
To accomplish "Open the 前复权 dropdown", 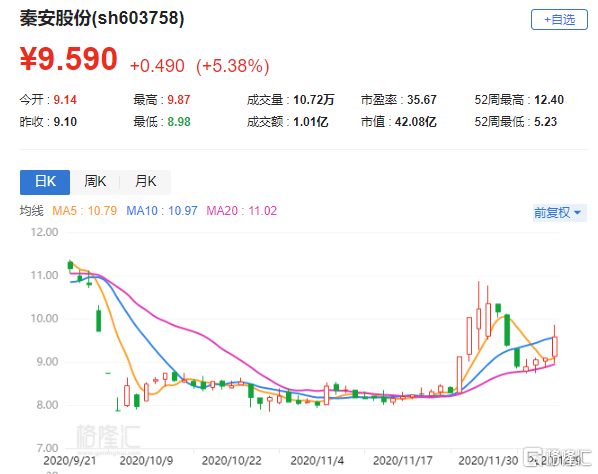I will (x=559, y=212).
